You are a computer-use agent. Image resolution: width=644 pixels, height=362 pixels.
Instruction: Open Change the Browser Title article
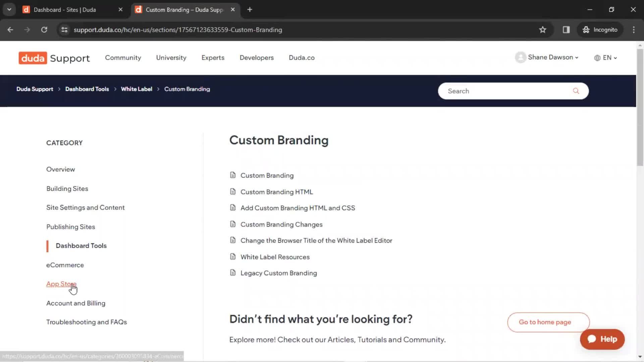(x=316, y=240)
